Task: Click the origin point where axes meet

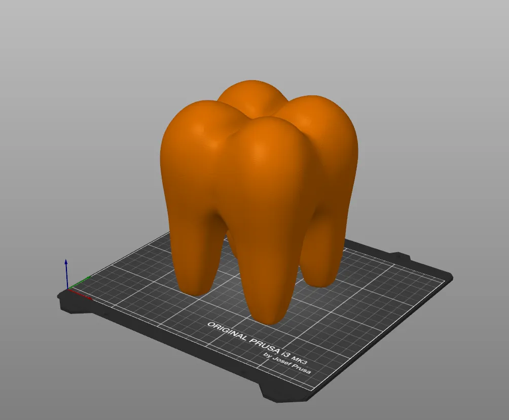Action: point(67,289)
